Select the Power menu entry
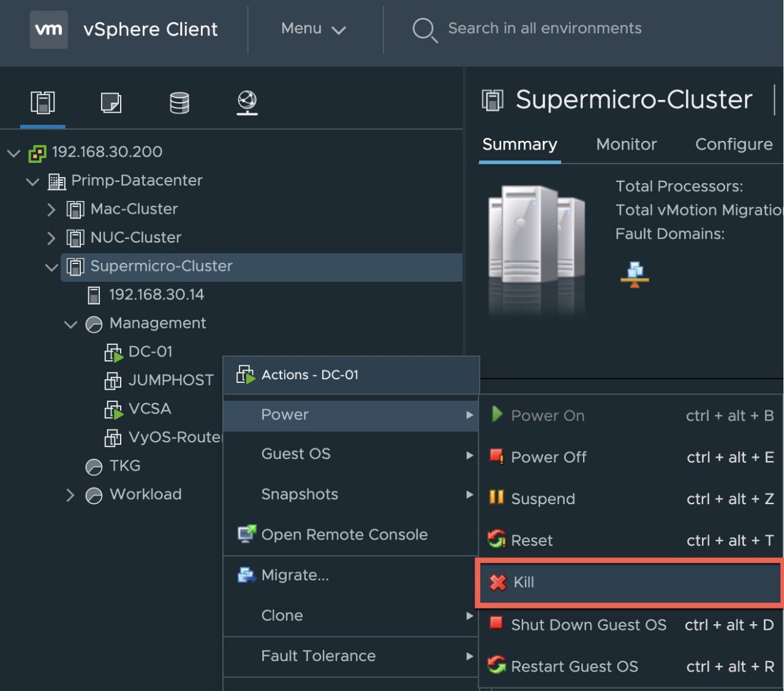The width and height of the screenshot is (784, 691). click(x=350, y=415)
